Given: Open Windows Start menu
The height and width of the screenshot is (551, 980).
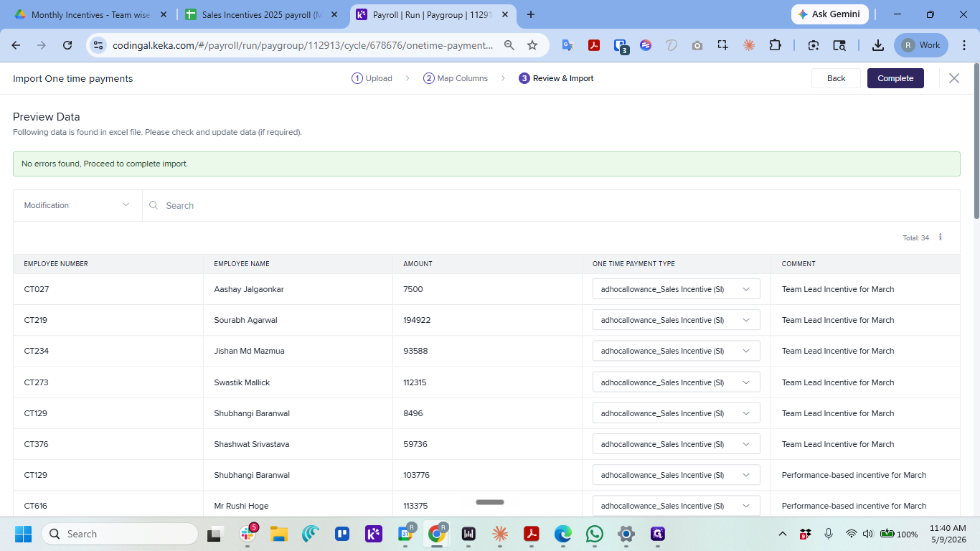Looking at the screenshot, I should tap(24, 534).
